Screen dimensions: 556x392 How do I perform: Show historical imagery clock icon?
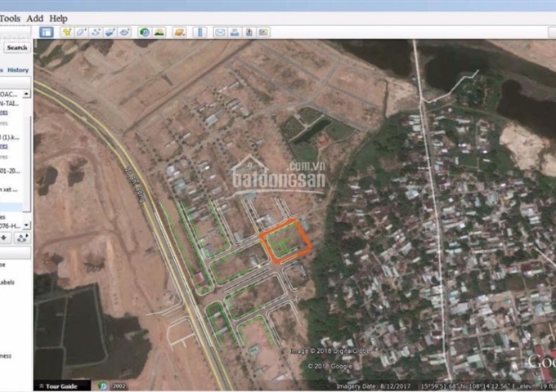(145, 32)
